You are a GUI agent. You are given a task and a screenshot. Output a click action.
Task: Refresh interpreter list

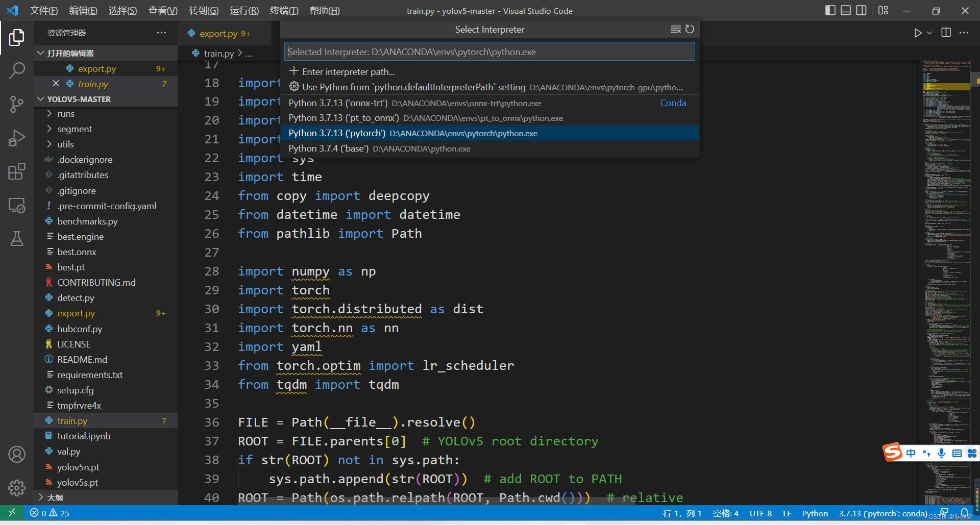(x=690, y=29)
